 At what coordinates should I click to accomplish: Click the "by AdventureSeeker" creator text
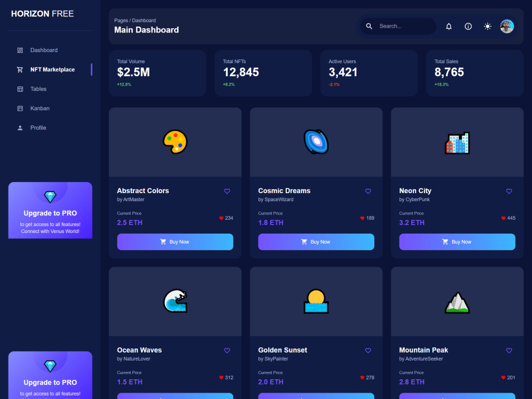421,359
